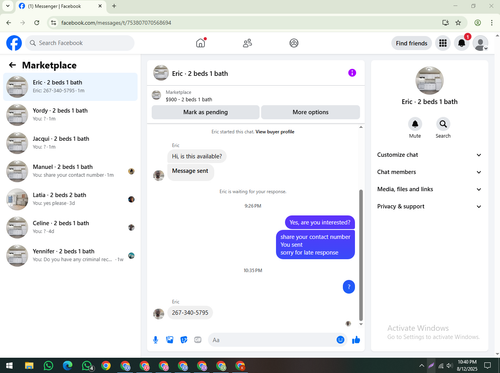
Task: Click the "Yes, are you interested?" message
Action: (320, 222)
